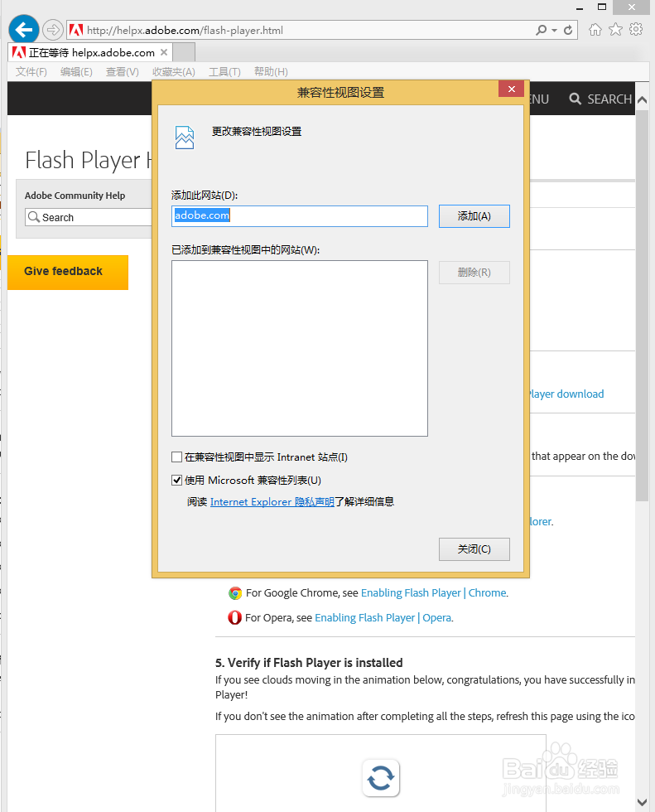
Task: Uncheck 使用 Microsoft 兼容性列表 checkbox
Action: coord(177,480)
